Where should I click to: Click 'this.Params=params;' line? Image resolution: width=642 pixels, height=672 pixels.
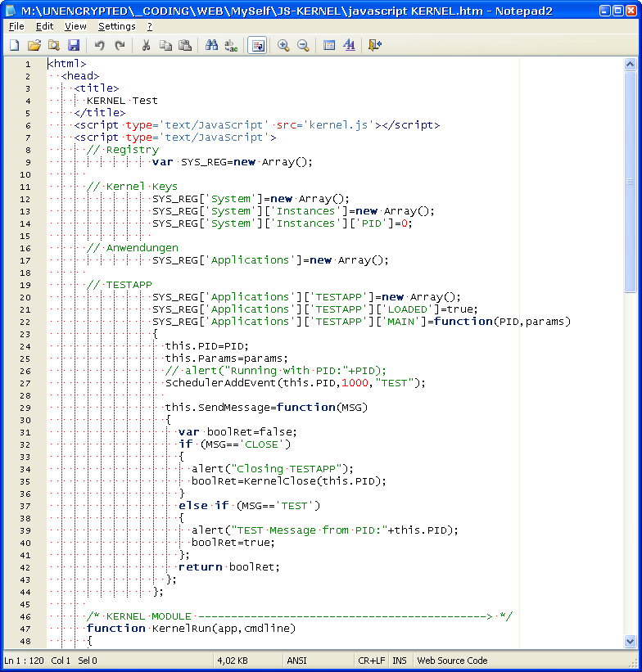(227, 359)
